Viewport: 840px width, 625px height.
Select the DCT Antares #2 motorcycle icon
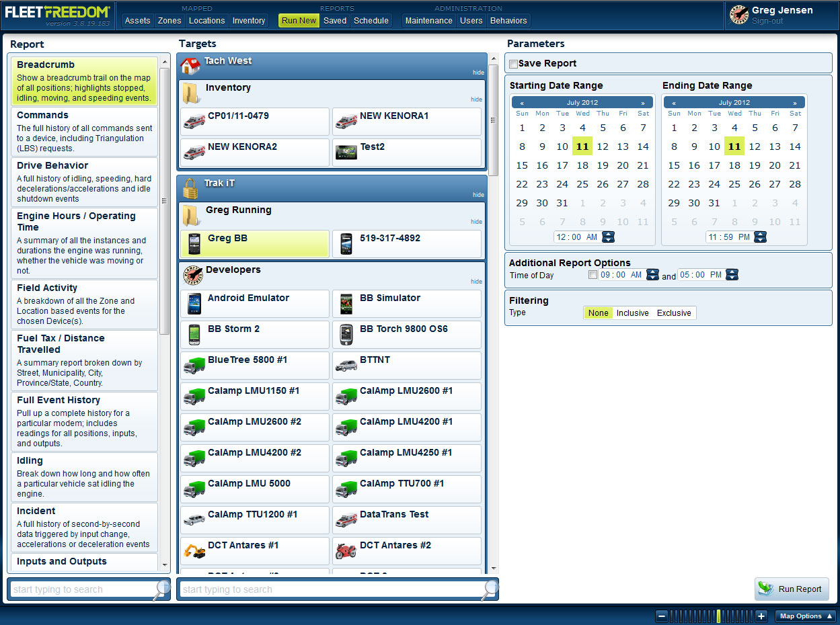pyautogui.click(x=346, y=551)
